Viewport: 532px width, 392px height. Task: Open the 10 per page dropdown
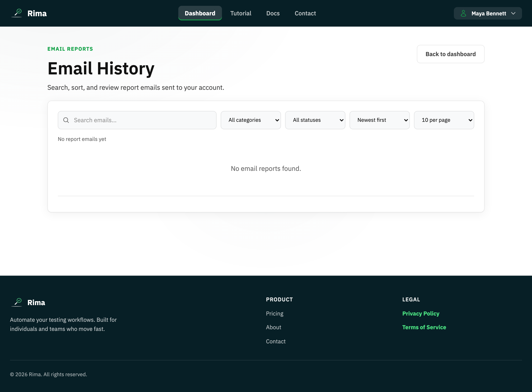[x=444, y=120]
